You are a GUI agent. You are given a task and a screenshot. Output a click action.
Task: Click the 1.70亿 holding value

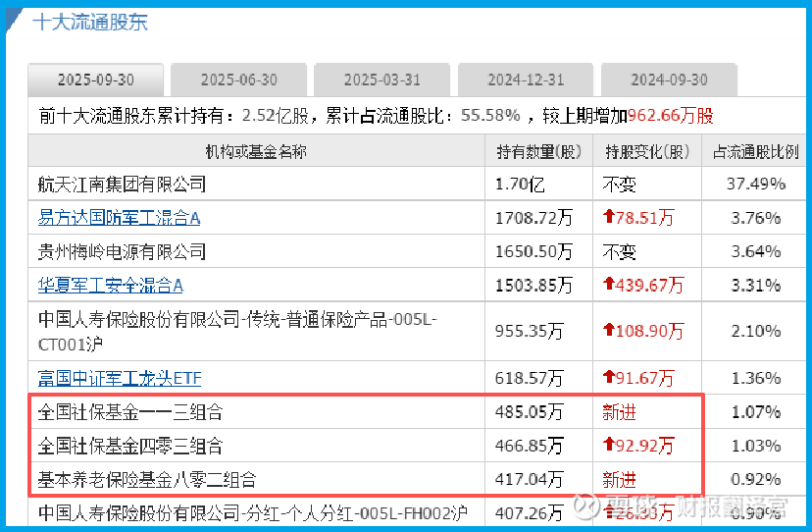click(520, 185)
